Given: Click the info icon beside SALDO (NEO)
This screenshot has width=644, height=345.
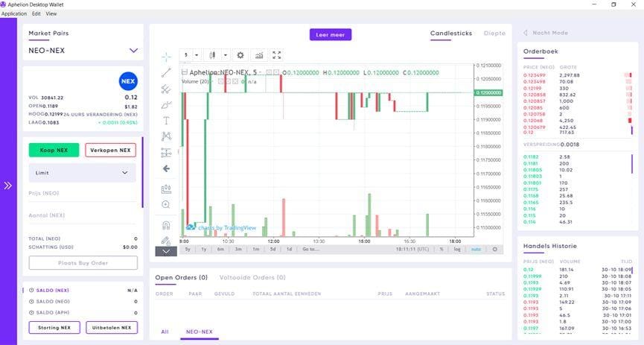Looking at the screenshot, I should point(31,302).
